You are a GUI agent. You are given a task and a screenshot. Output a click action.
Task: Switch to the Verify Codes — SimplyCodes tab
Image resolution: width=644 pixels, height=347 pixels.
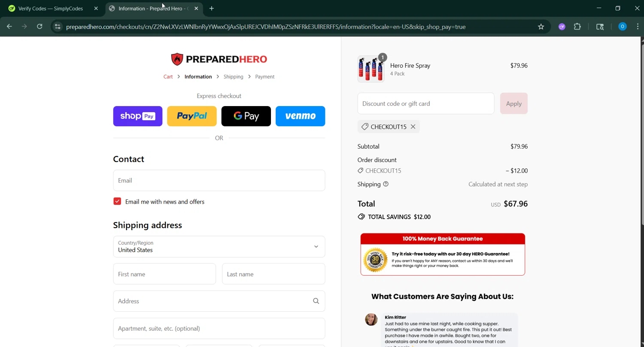pos(51,8)
